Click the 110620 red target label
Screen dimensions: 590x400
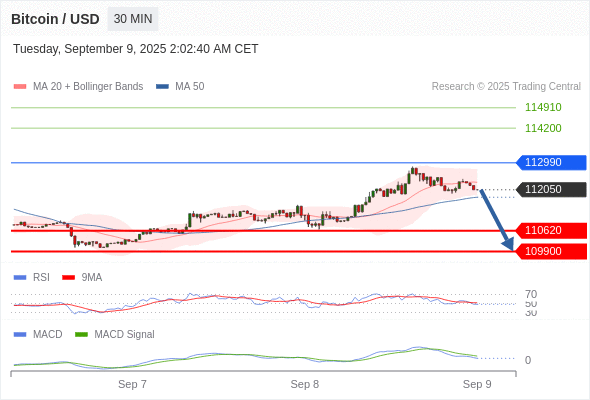(x=551, y=230)
